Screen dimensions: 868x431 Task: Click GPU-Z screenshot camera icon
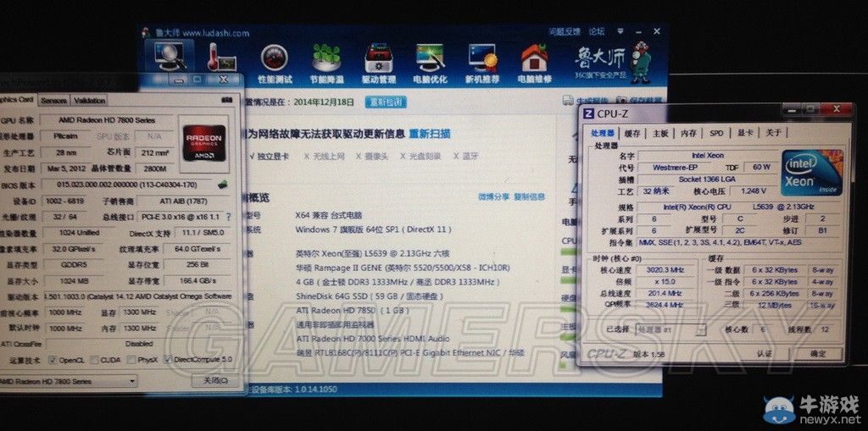[226, 100]
